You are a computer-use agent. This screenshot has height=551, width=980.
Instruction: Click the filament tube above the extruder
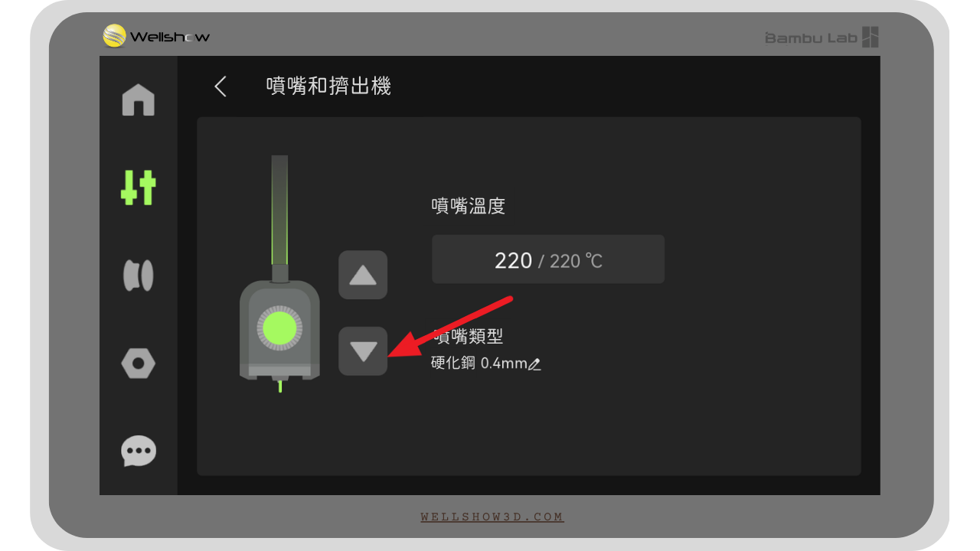click(x=279, y=210)
